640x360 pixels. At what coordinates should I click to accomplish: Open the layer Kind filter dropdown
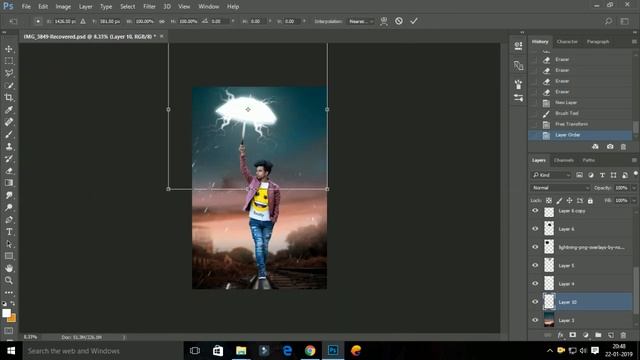[551, 175]
